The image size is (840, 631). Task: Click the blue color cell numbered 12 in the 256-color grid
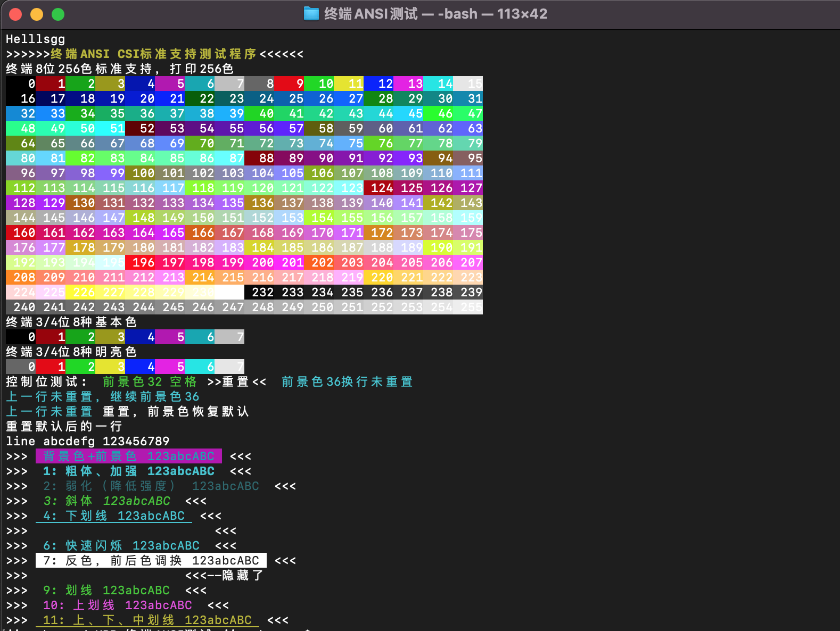[378, 84]
